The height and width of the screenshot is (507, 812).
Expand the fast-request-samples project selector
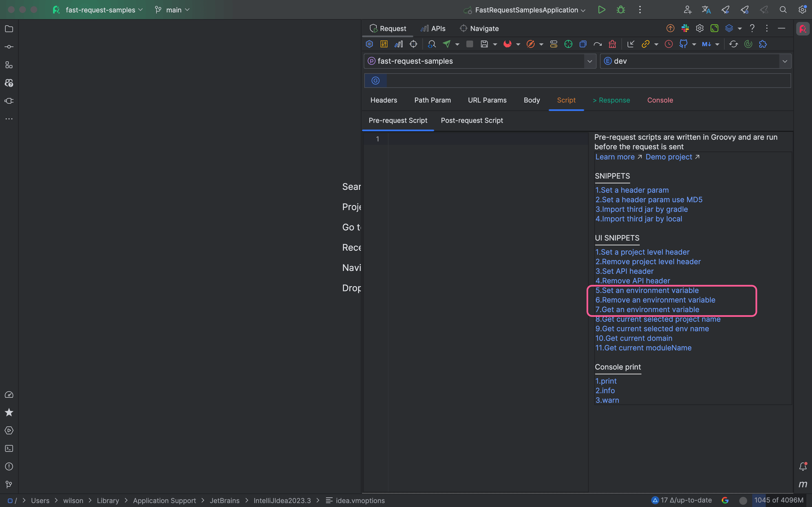click(590, 61)
